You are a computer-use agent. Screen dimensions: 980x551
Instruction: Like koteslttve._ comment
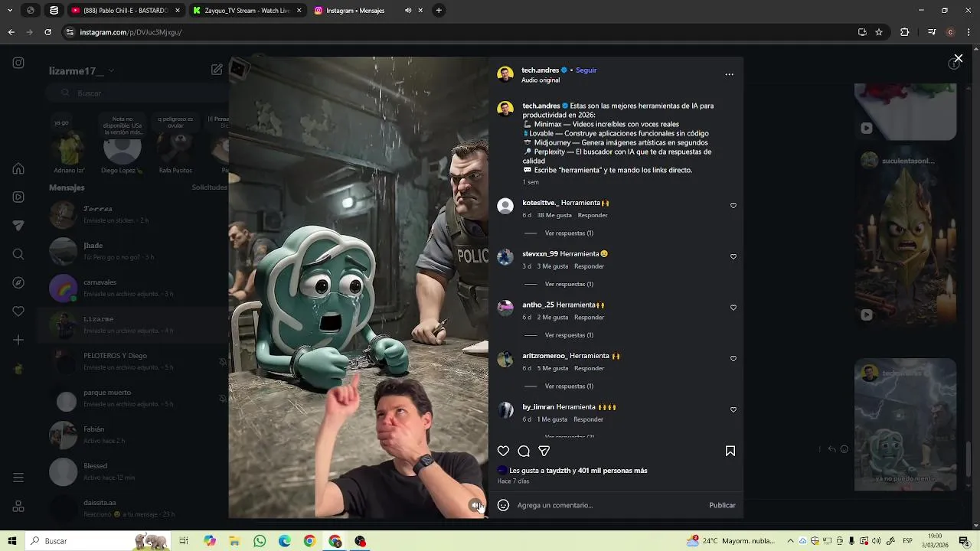(x=733, y=206)
